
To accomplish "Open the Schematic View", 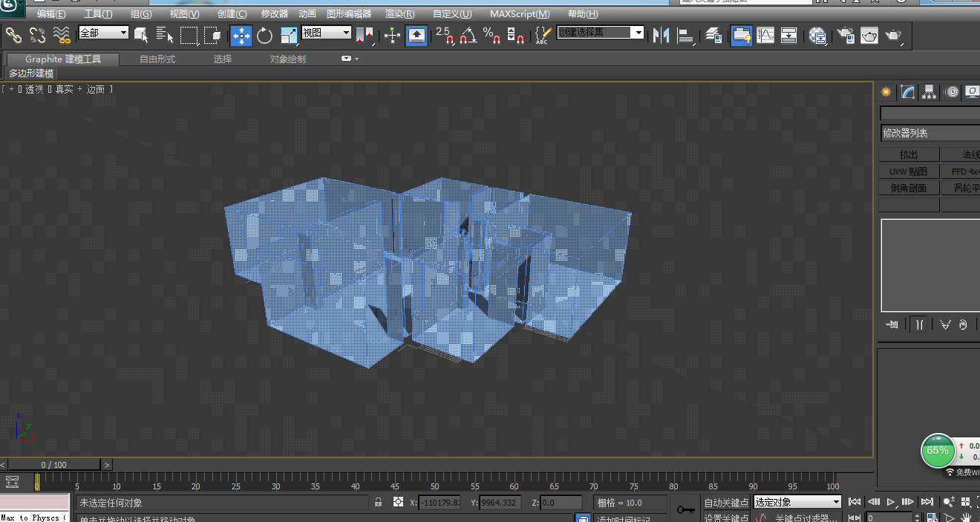I will [789, 34].
